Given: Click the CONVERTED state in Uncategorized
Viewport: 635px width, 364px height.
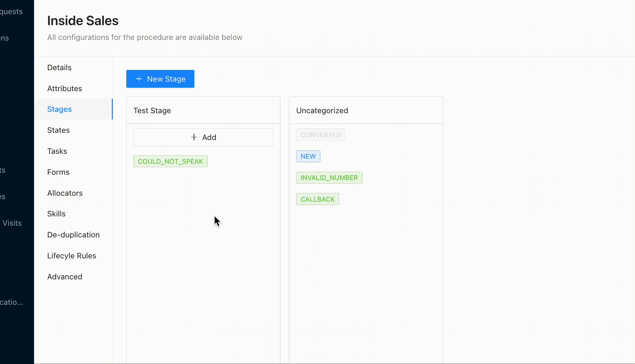Looking at the screenshot, I should (321, 135).
